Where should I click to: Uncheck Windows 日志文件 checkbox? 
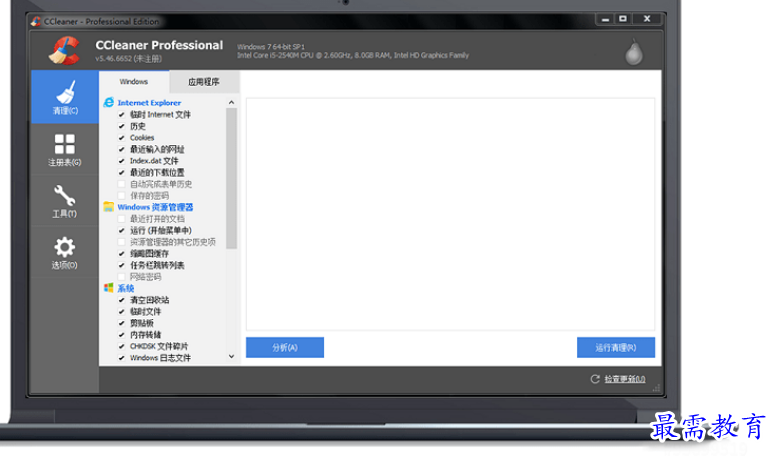point(121,358)
